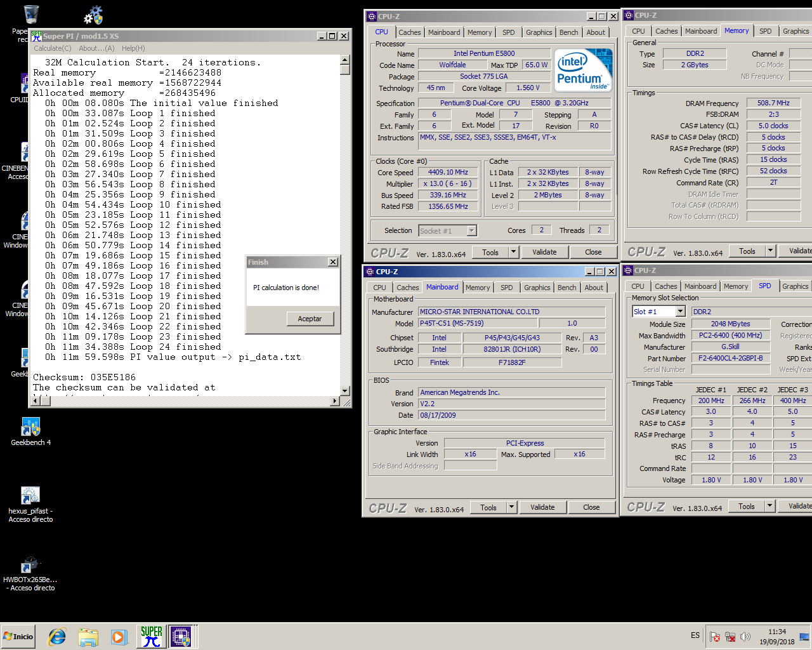Switch to Super PI taskbar button
This screenshot has height=650, width=812.
[152, 636]
